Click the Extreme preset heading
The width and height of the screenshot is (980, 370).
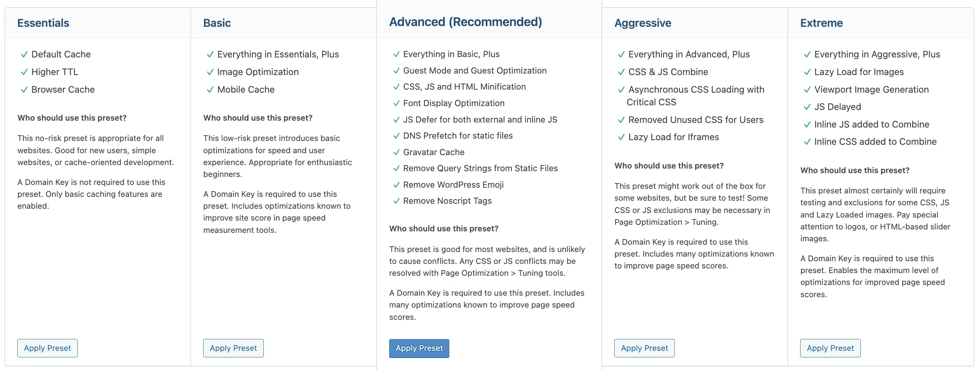click(x=821, y=23)
